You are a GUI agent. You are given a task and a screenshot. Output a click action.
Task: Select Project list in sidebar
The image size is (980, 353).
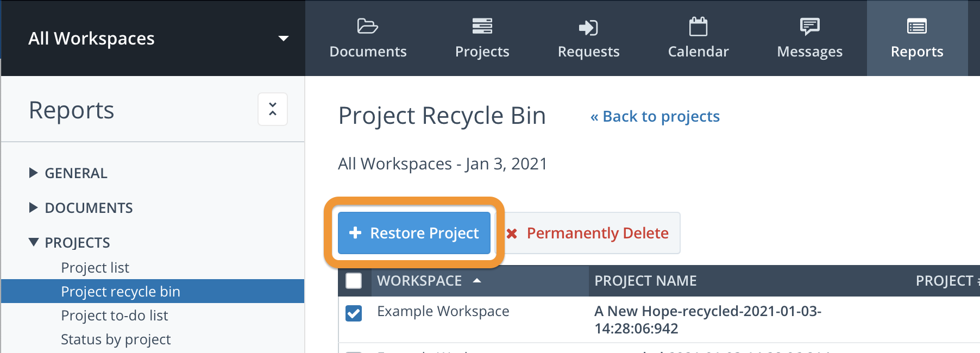(95, 268)
